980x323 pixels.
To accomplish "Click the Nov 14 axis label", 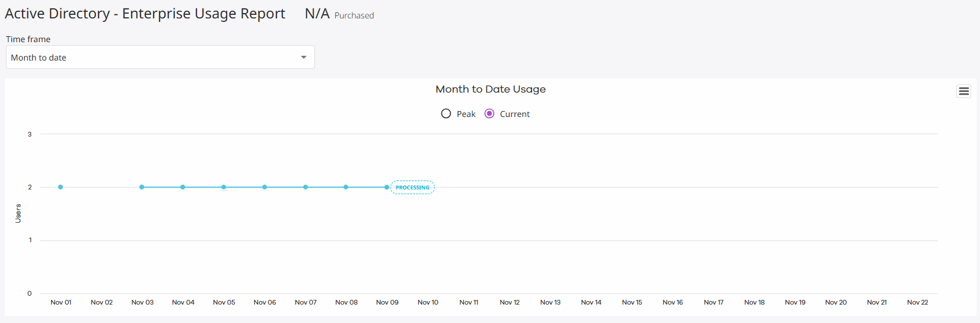I will (x=591, y=302).
